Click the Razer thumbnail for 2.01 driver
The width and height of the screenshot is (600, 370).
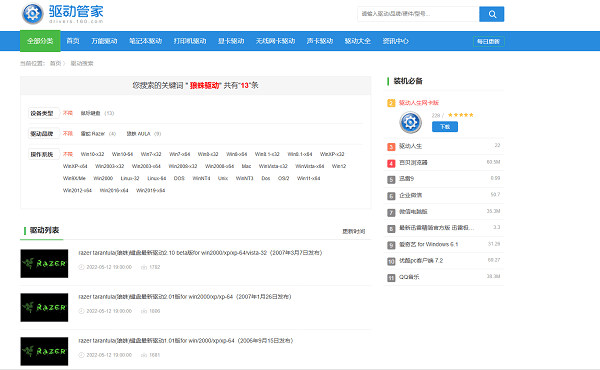44,308
